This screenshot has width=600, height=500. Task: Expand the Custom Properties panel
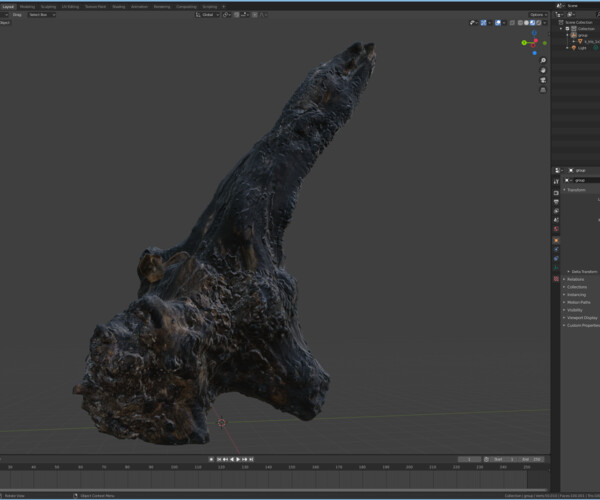[x=581, y=325]
